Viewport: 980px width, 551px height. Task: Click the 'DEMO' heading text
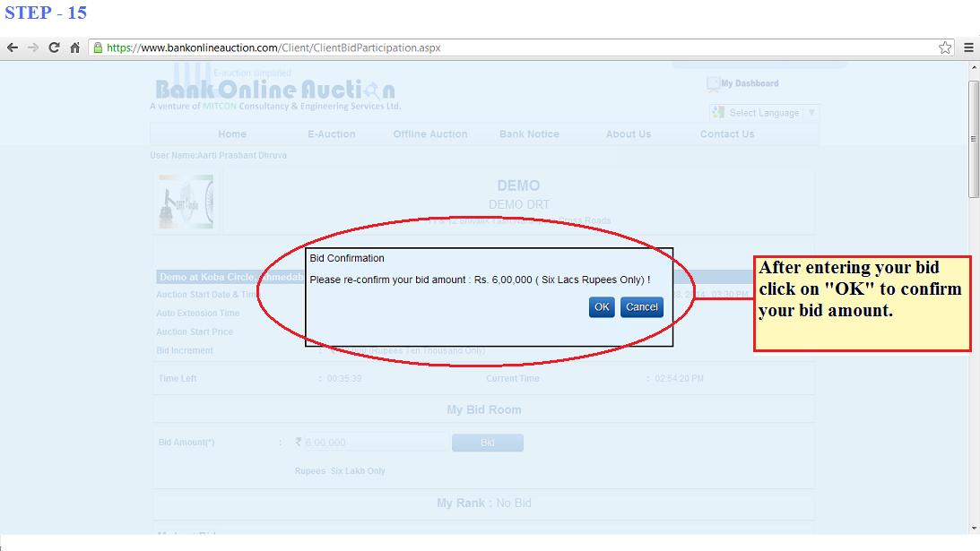[x=518, y=185]
